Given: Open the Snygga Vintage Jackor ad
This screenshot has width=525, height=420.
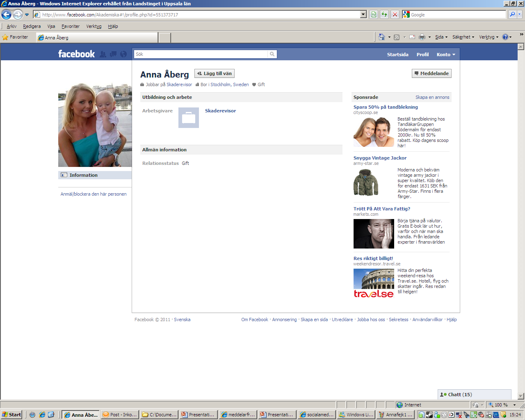Looking at the screenshot, I should pyautogui.click(x=380, y=158).
